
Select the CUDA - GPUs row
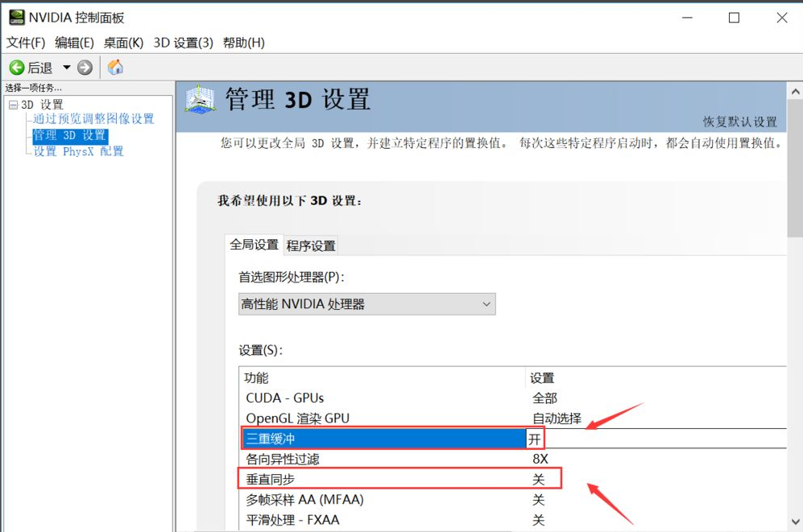point(512,398)
